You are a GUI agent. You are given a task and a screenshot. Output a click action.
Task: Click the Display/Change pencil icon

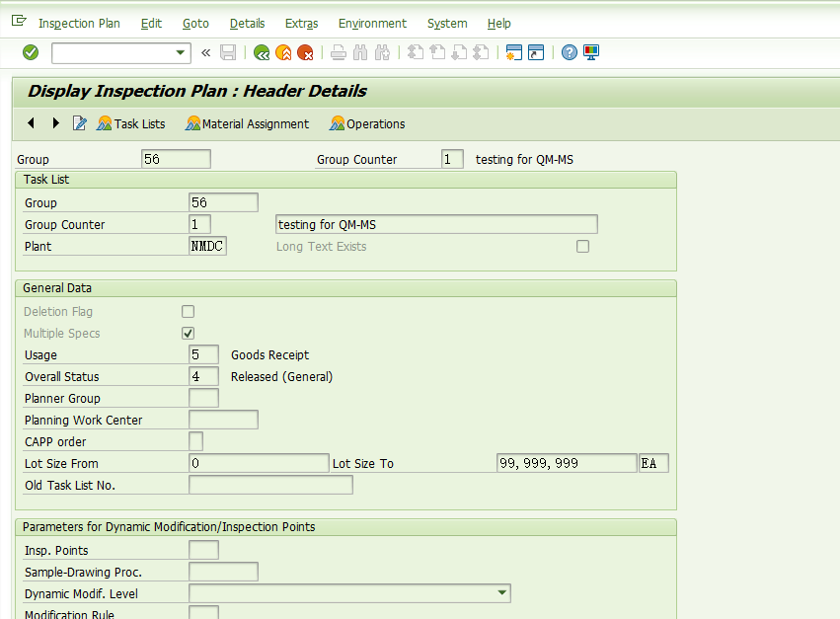click(80, 123)
